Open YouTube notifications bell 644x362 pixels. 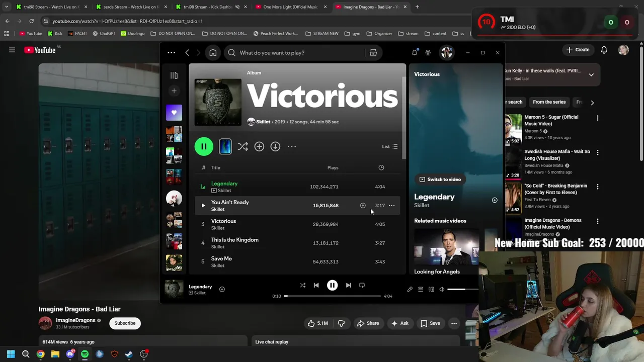point(604,50)
